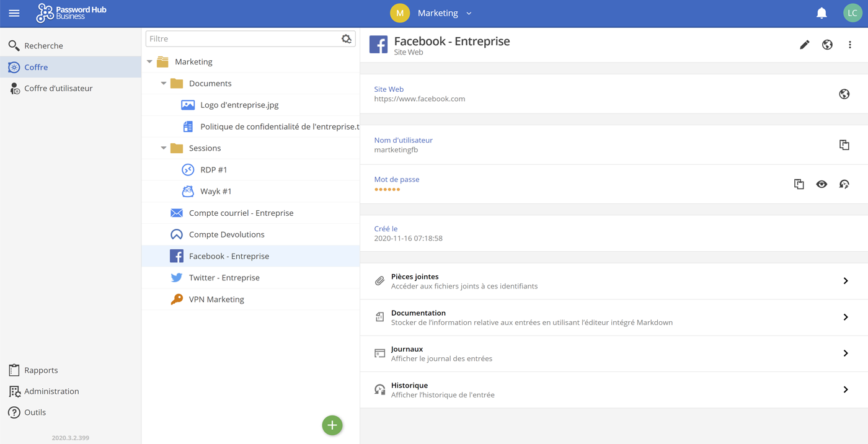This screenshot has width=868, height=444.
Task: Click the Filtre input field
Action: click(x=242, y=39)
